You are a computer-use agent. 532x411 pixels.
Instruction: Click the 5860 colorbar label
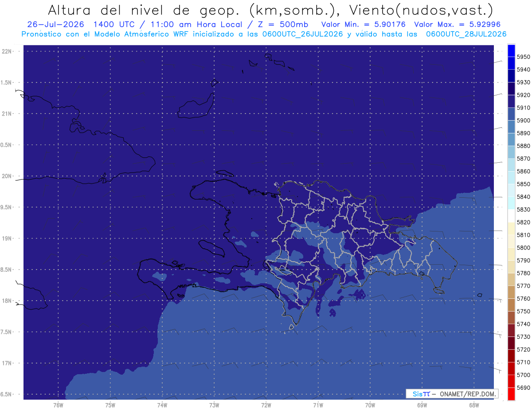point(524,171)
